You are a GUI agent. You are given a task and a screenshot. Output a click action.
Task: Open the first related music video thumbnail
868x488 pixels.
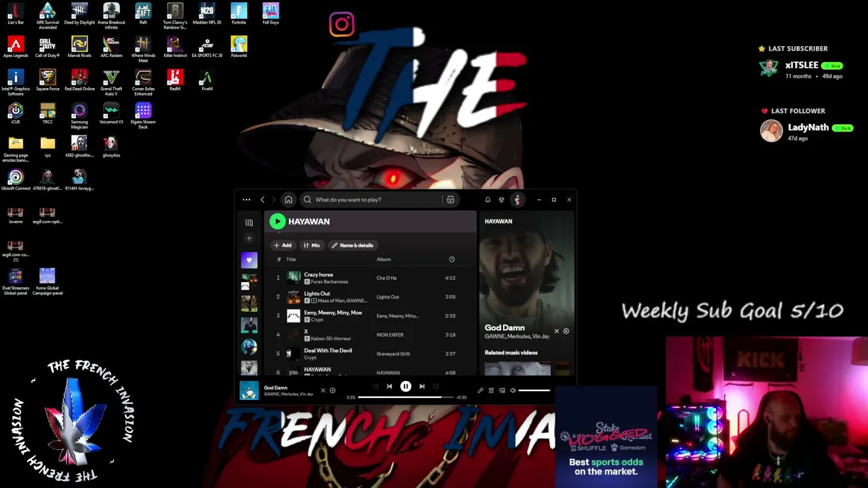coord(517,369)
